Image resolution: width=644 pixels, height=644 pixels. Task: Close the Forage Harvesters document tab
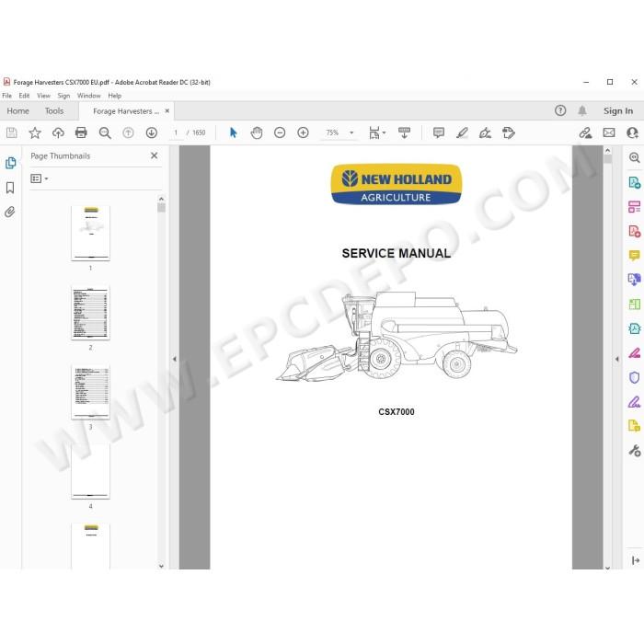[167, 111]
